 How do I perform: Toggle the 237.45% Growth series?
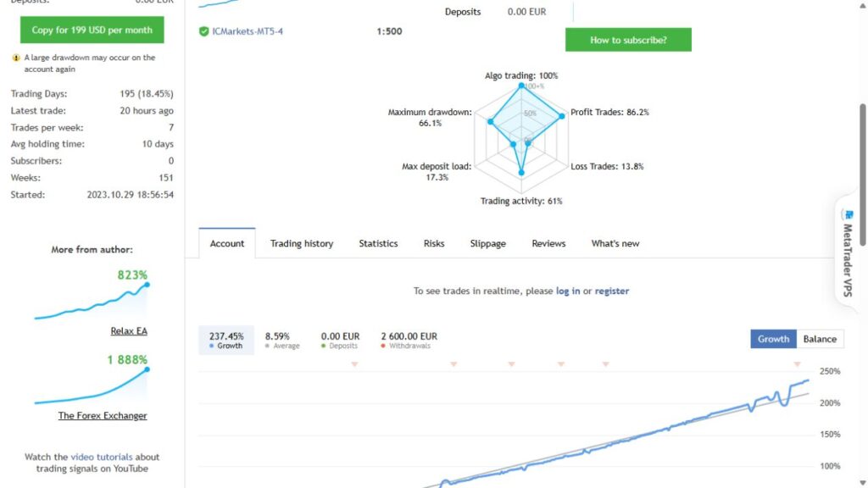click(226, 341)
